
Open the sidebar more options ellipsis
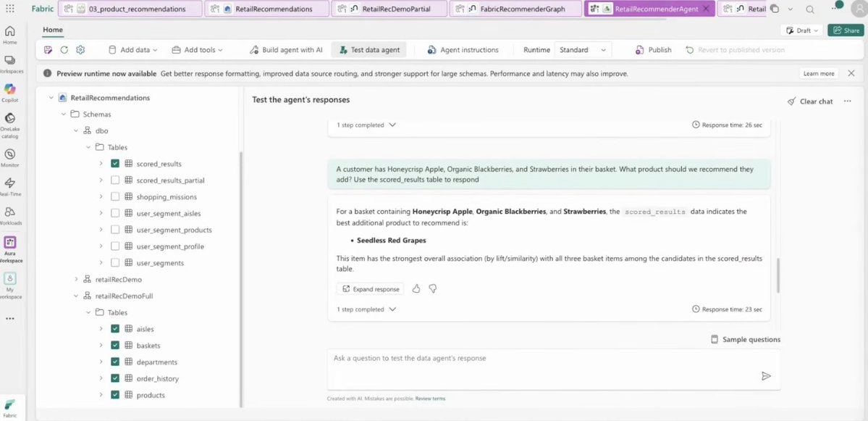click(x=10, y=319)
